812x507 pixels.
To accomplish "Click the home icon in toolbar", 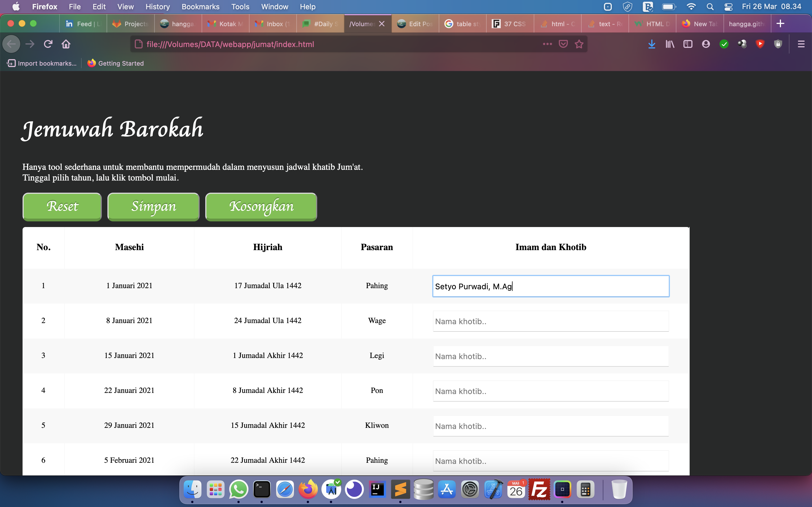I will coord(66,44).
